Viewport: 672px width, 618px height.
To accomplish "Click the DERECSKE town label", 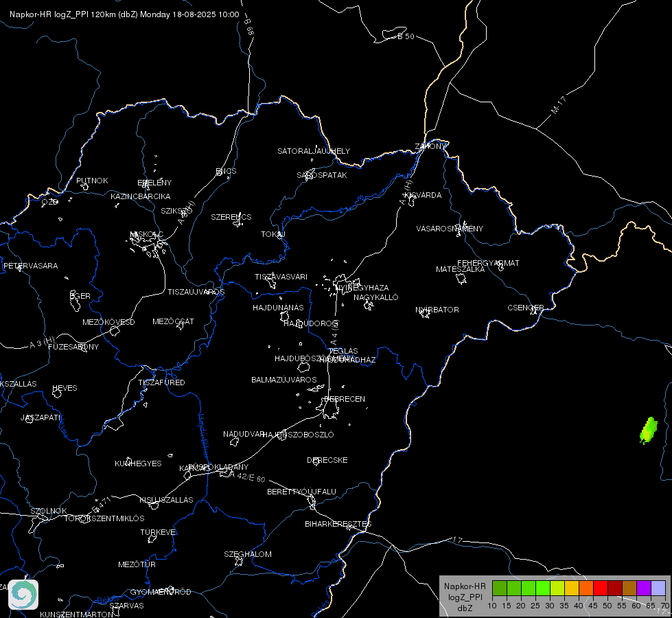I will pyautogui.click(x=327, y=460).
